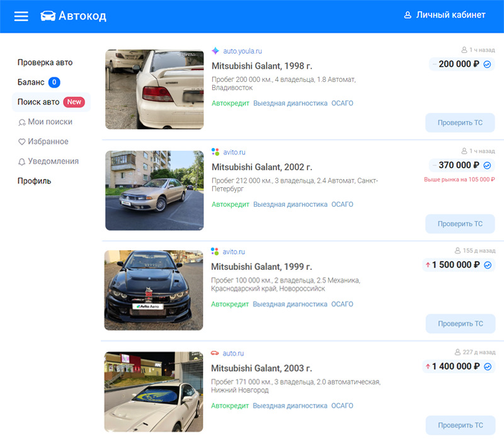This screenshot has height=445, width=504.
Task: Open the auto.youla.ru source link
Action: click(x=242, y=51)
